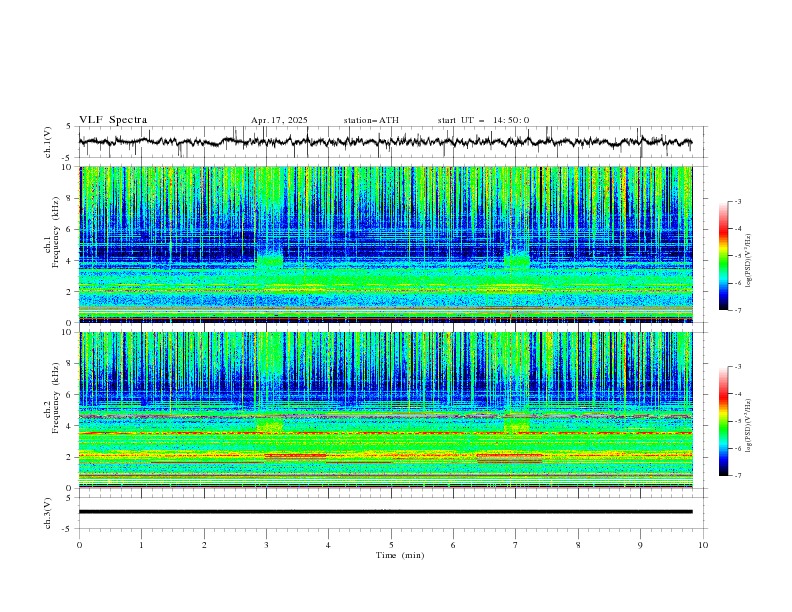Click time axis tick label "4"
The image size is (792, 612).
click(x=328, y=545)
